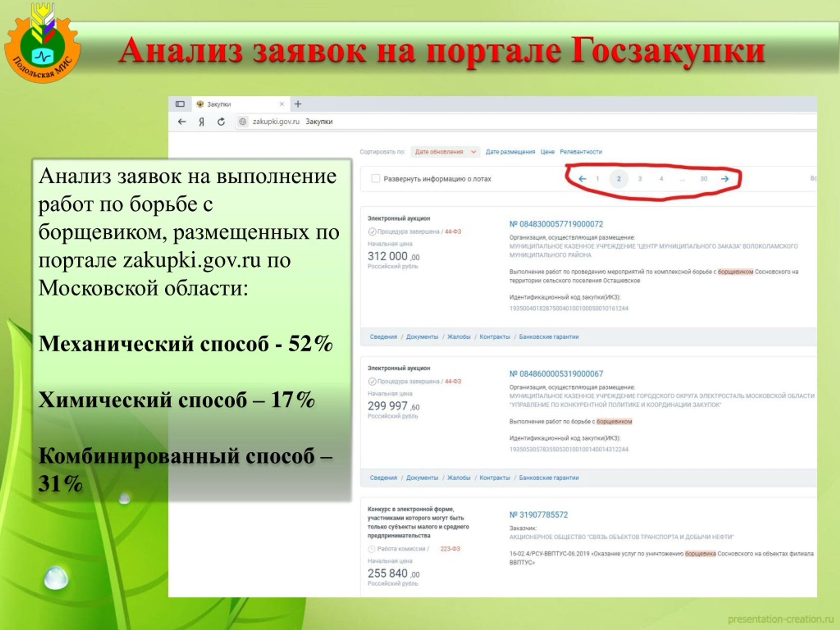Open tender № 0848600005319000067
The height and width of the screenshot is (630, 840).
(556, 374)
